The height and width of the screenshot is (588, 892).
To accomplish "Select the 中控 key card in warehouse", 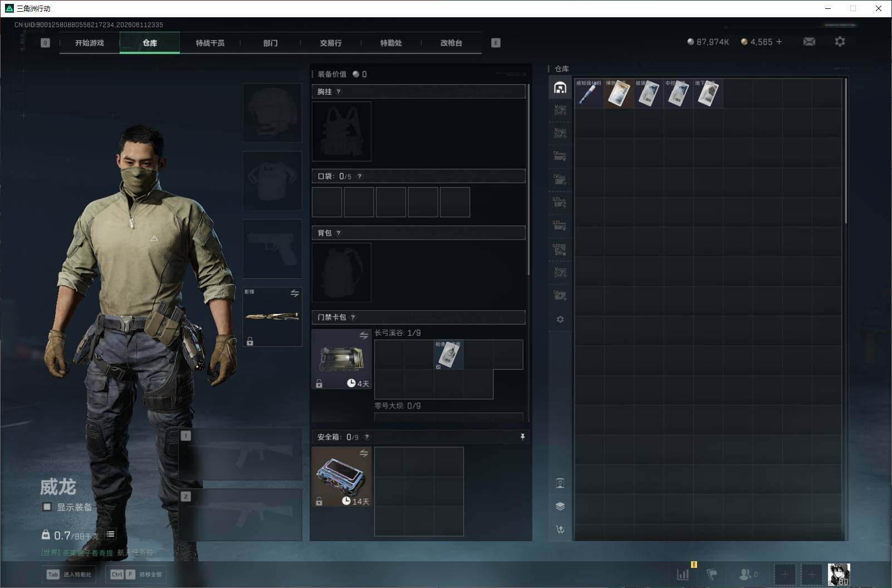I will (678, 93).
